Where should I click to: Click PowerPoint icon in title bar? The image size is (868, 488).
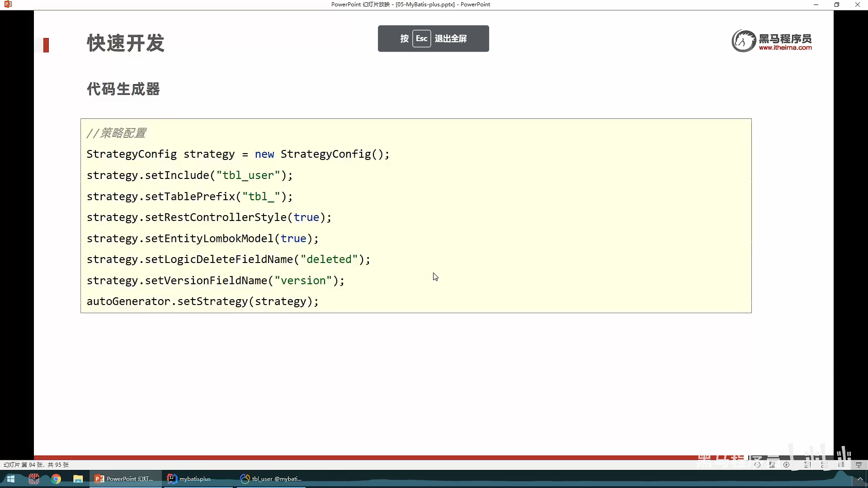click(x=8, y=5)
